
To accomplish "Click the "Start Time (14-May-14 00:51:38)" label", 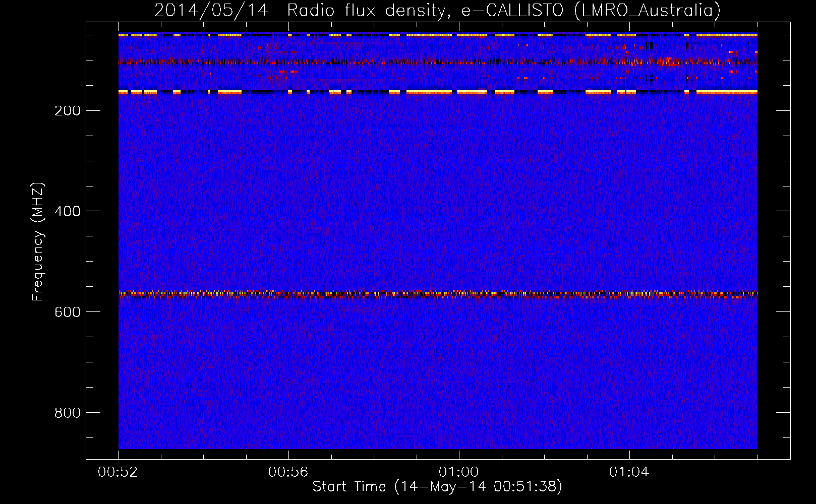I will tap(437, 487).
